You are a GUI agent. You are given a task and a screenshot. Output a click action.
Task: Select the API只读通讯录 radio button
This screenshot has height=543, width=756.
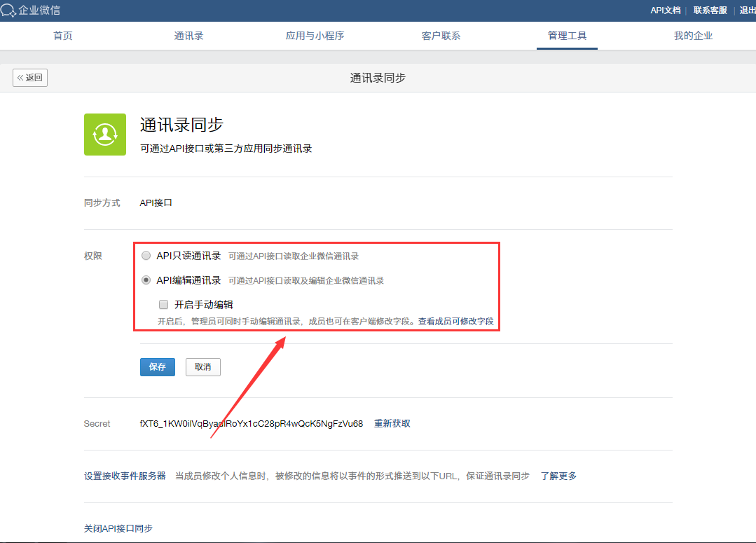tap(146, 255)
